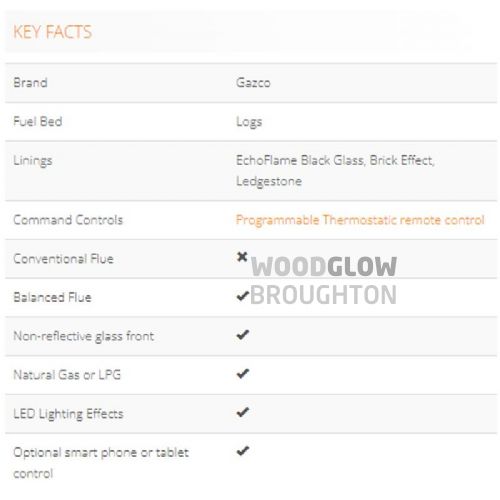500x500 pixels.
Task: Click the Natural Gas or LPG checkmark
Action: pyautogui.click(x=243, y=373)
